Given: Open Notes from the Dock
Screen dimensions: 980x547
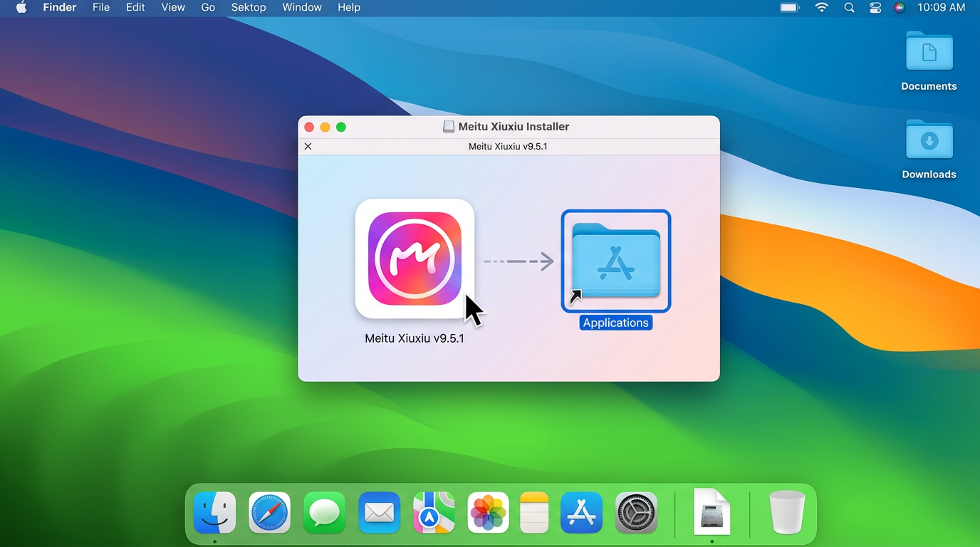Looking at the screenshot, I should (535, 512).
